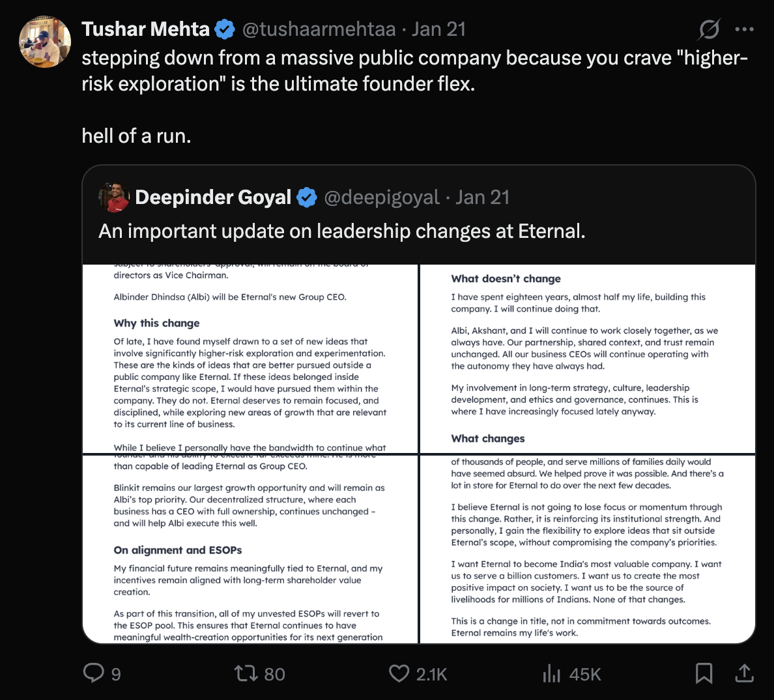Viewport: 774px width, 700px height.
Task: Open quoted tweet text about Eternal leadership
Action: (x=341, y=231)
